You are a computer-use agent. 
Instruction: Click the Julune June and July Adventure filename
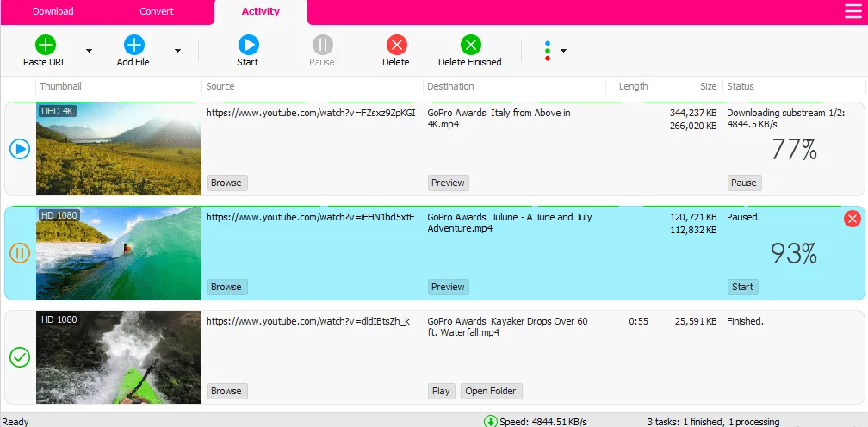pos(509,222)
